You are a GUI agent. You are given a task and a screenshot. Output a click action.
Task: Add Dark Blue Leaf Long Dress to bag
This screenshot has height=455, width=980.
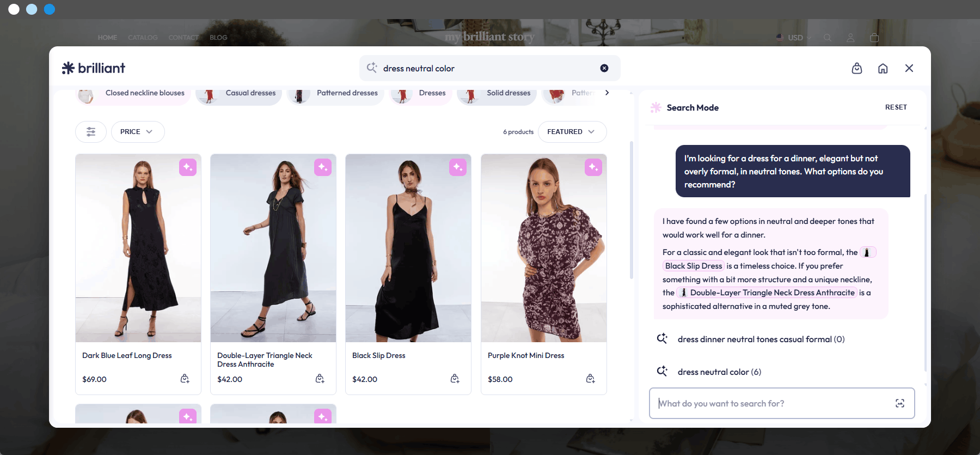click(185, 379)
